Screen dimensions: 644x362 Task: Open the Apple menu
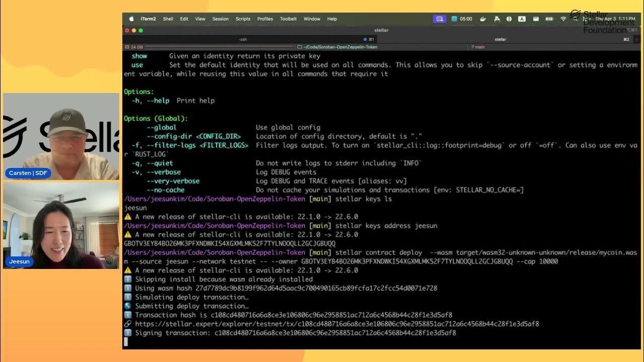(132, 19)
